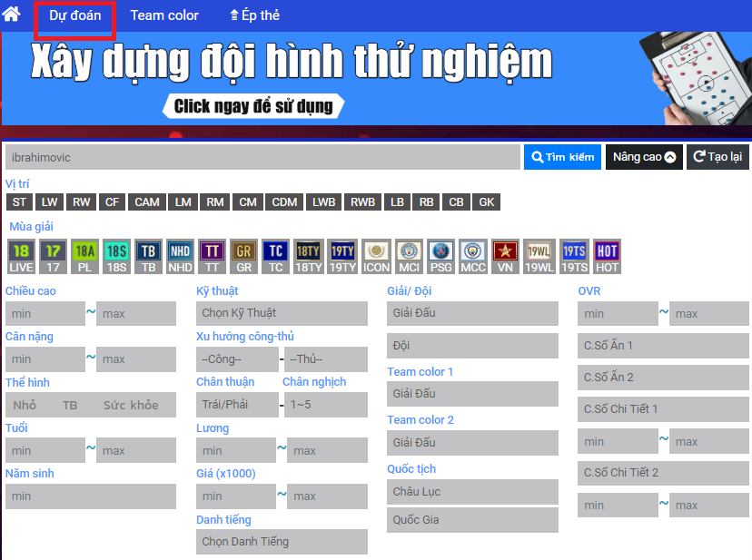Toggle the CAM position filter
752x560 pixels.
(147, 202)
